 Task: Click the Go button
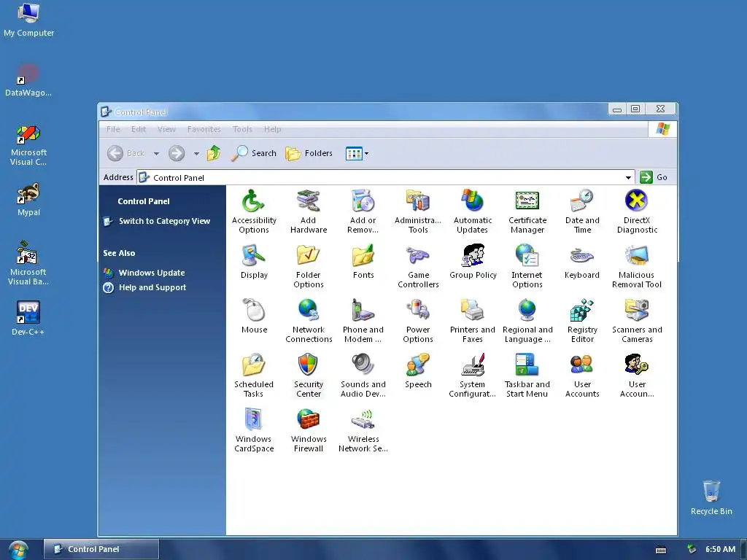(x=654, y=177)
